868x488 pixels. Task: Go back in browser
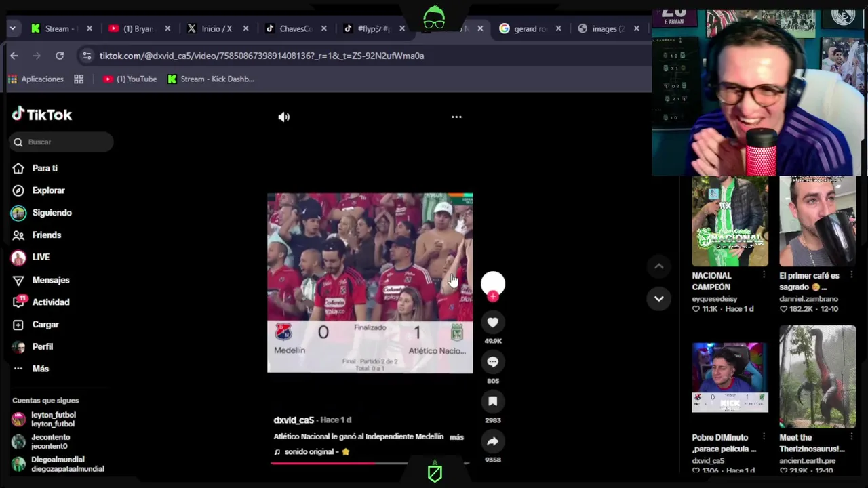[x=14, y=56]
